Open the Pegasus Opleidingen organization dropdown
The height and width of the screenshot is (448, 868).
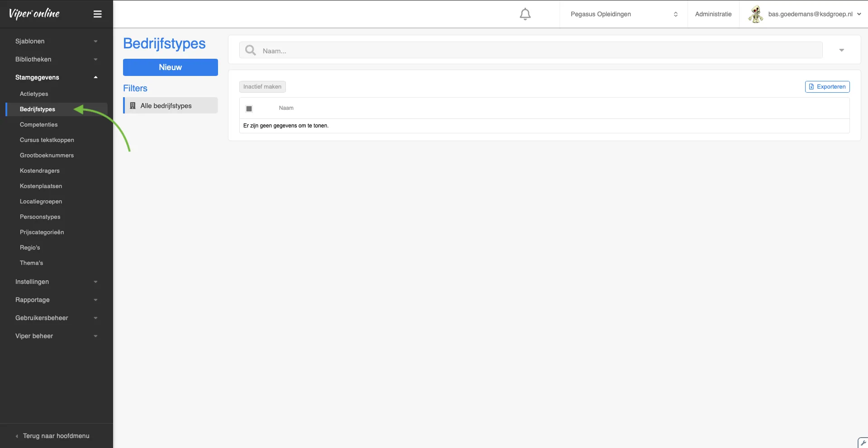(624, 14)
